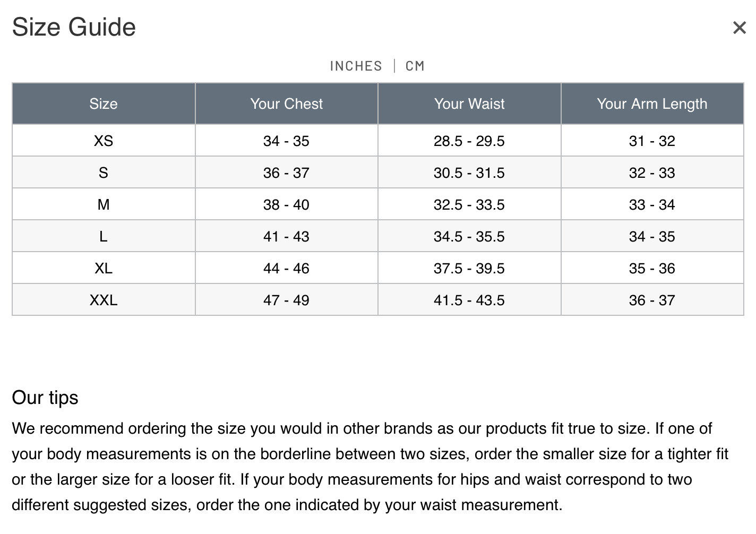Click the Size column header
756x534 pixels.
tap(104, 104)
